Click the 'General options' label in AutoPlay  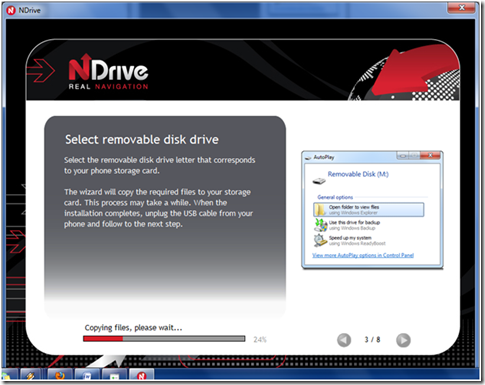click(x=335, y=197)
